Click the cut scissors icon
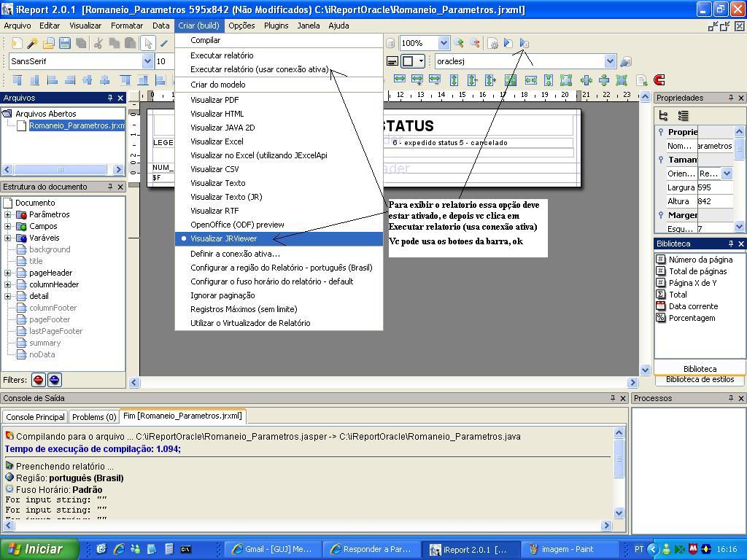This screenshot has height=560, width=747. [98, 43]
